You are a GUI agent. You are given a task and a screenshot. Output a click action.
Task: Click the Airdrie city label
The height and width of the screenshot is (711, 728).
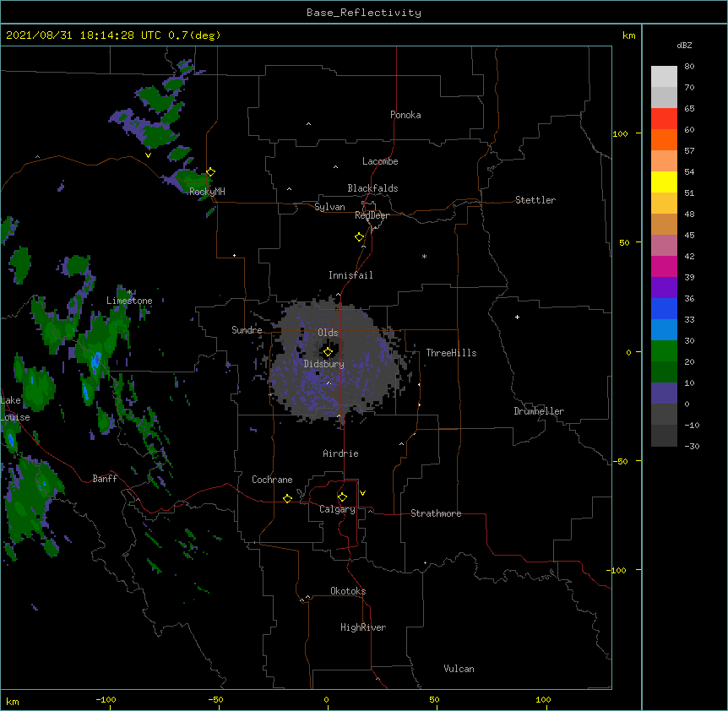coord(341,453)
